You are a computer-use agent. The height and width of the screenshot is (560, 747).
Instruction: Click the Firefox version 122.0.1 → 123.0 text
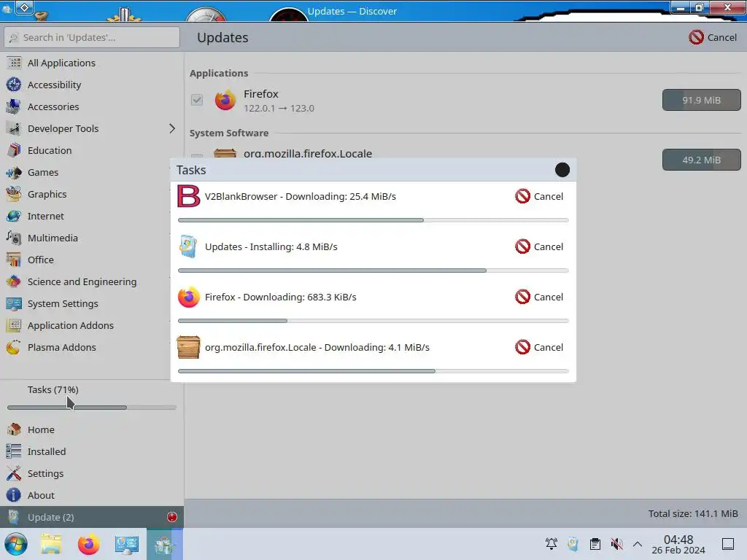(279, 108)
